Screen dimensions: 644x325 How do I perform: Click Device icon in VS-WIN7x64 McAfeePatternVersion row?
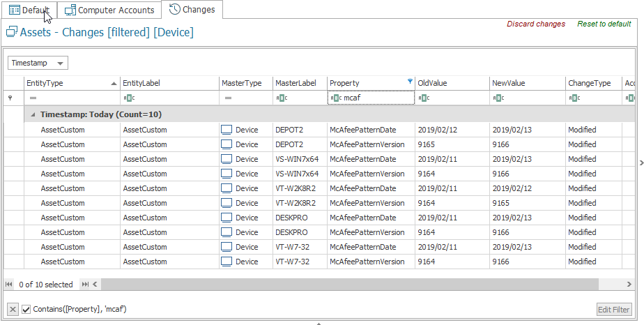(x=227, y=174)
